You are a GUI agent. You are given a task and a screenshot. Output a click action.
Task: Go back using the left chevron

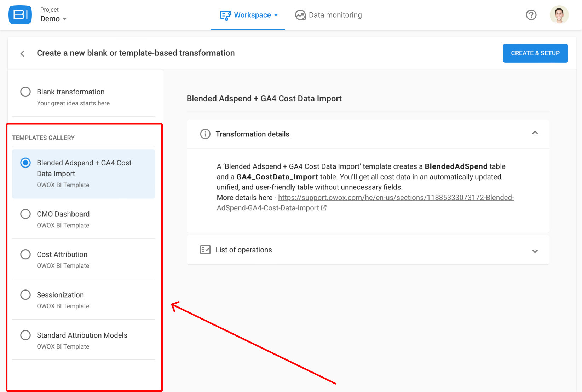coord(22,53)
